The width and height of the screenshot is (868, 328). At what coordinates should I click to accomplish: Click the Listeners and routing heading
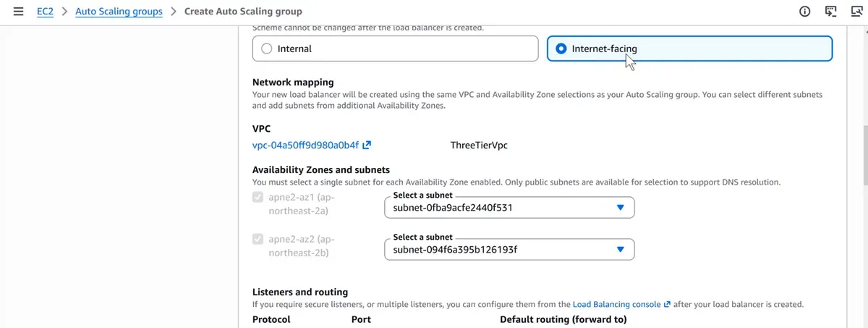(300, 292)
